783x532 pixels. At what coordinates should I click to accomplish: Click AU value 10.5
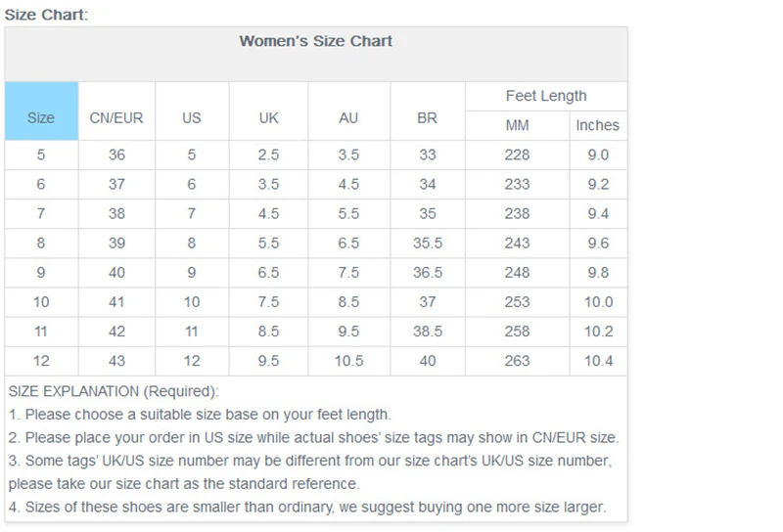pos(348,361)
